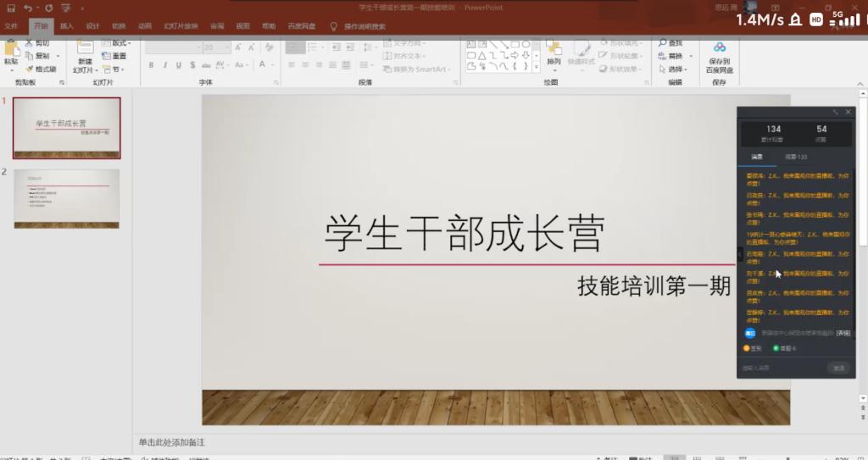
Task: Click the Save icon in quick access toolbar
Action: [x=11, y=8]
